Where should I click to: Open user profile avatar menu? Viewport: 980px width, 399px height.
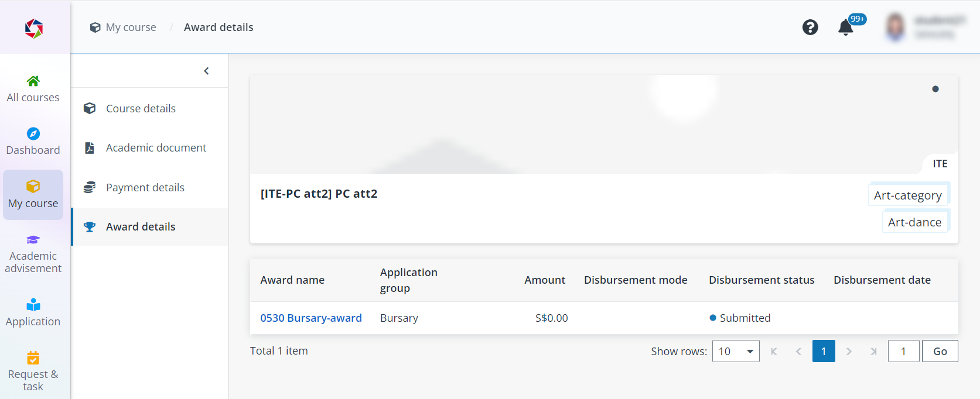pos(895,27)
